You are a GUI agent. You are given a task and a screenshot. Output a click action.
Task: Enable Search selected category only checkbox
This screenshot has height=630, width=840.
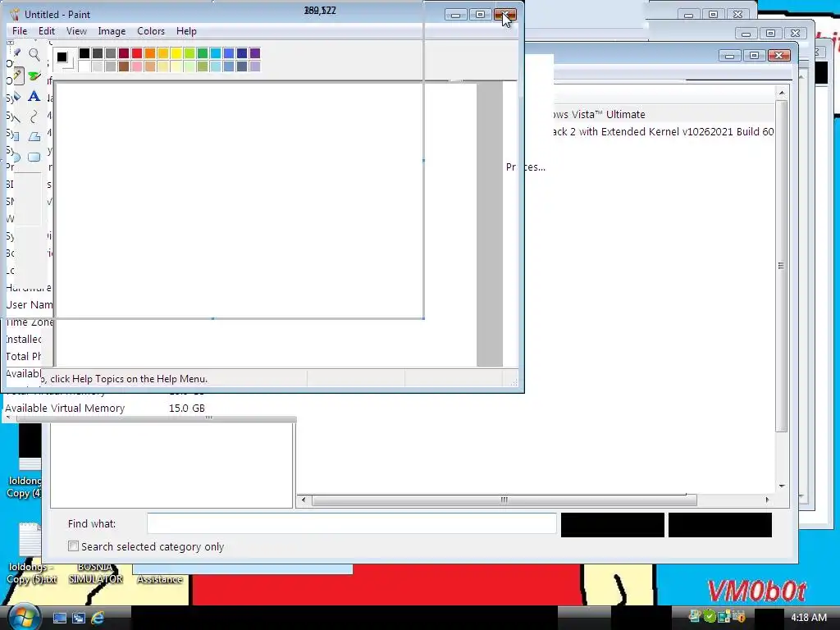coord(73,546)
